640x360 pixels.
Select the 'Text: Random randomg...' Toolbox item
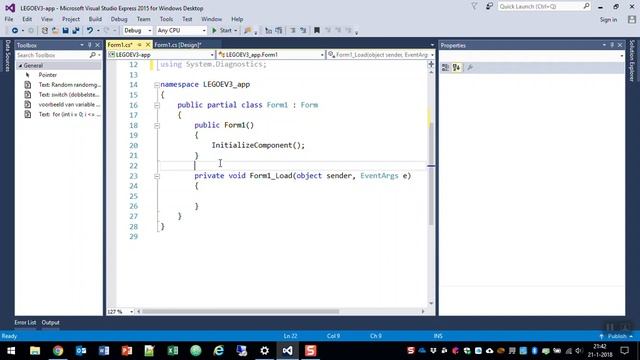pos(69,85)
